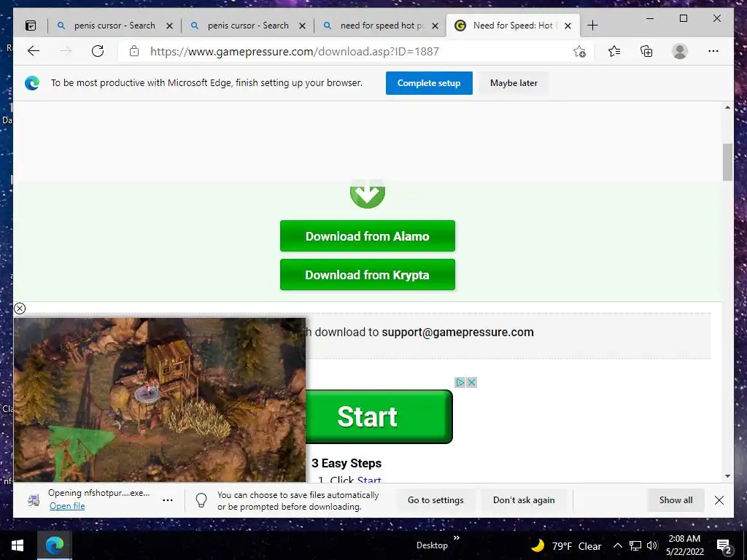Open Edge Settings and more menu
Screen dimensions: 747x560
[x=713, y=51]
